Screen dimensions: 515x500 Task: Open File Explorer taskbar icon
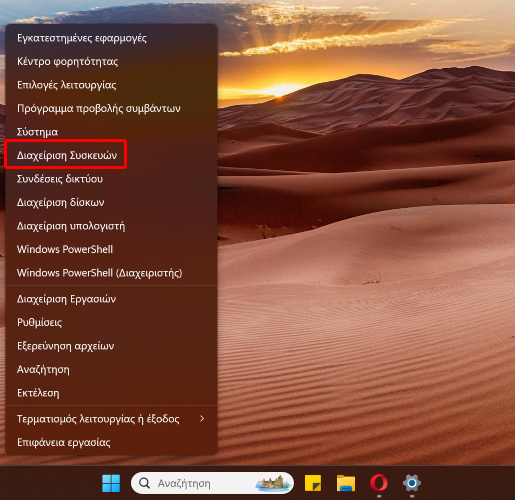(x=346, y=483)
